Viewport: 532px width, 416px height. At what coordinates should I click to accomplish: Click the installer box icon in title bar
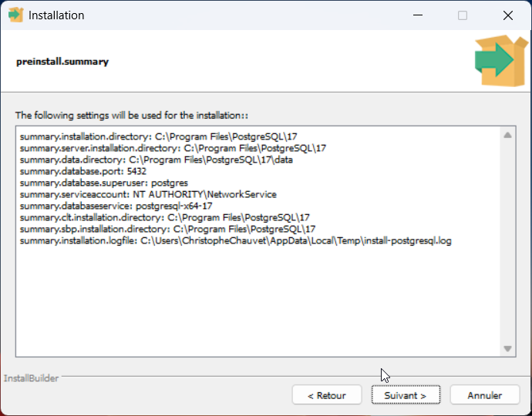[x=15, y=15]
